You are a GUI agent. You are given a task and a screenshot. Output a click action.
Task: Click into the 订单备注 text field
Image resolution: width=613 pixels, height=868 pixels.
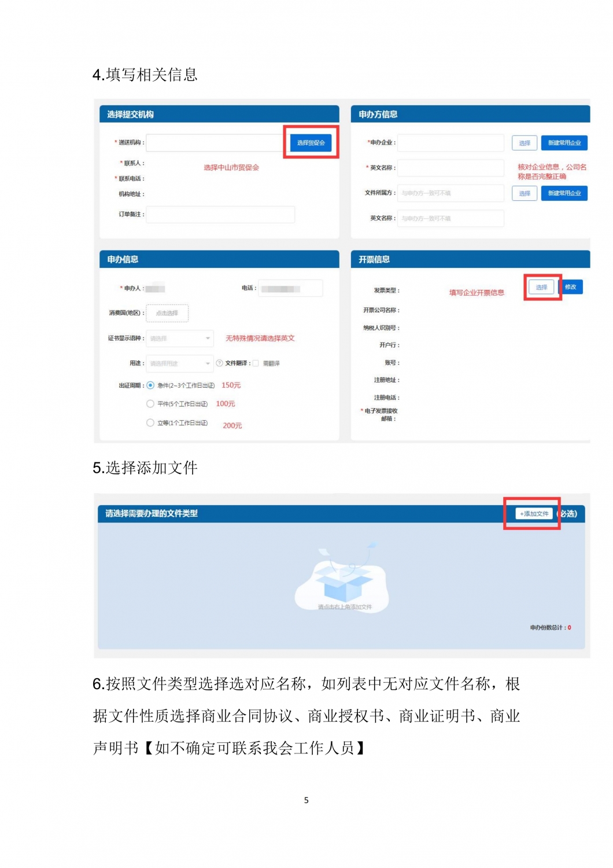tap(220, 214)
